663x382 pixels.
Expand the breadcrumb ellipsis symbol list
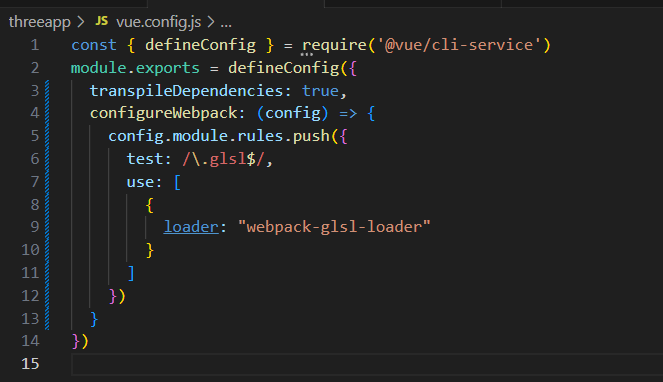pyautogui.click(x=226, y=24)
